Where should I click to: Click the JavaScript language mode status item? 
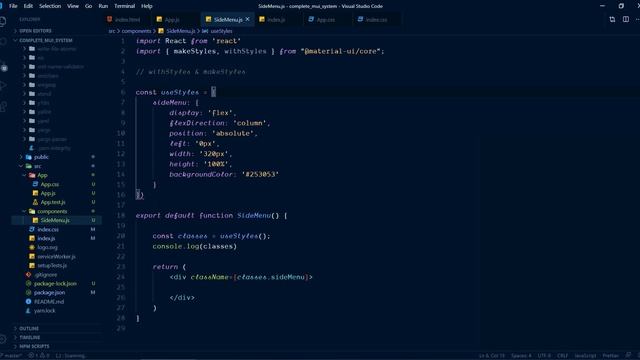click(585, 356)
